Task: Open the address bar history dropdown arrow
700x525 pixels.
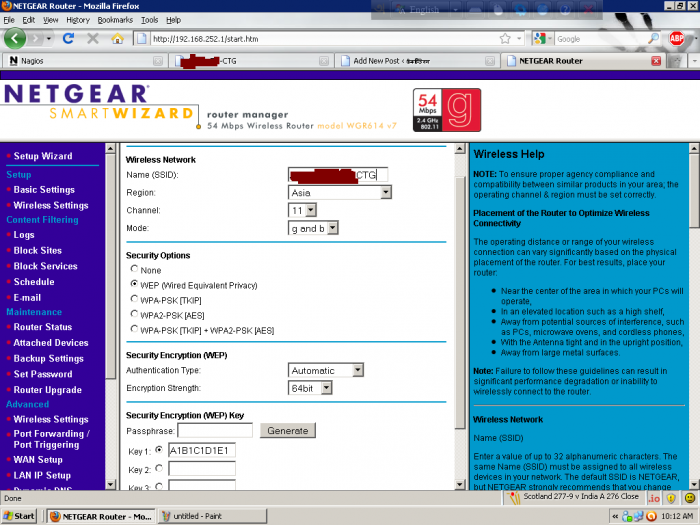Action: pyautogui.click(x=519, y=39)
